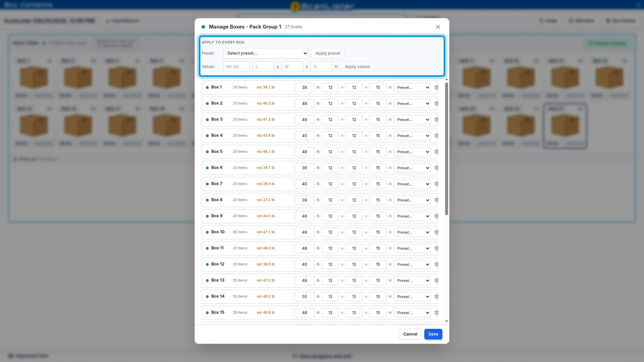Delete Box 7 using its trash icon
This screenshot has width=644, height=362.
click(x=436, y=184)
